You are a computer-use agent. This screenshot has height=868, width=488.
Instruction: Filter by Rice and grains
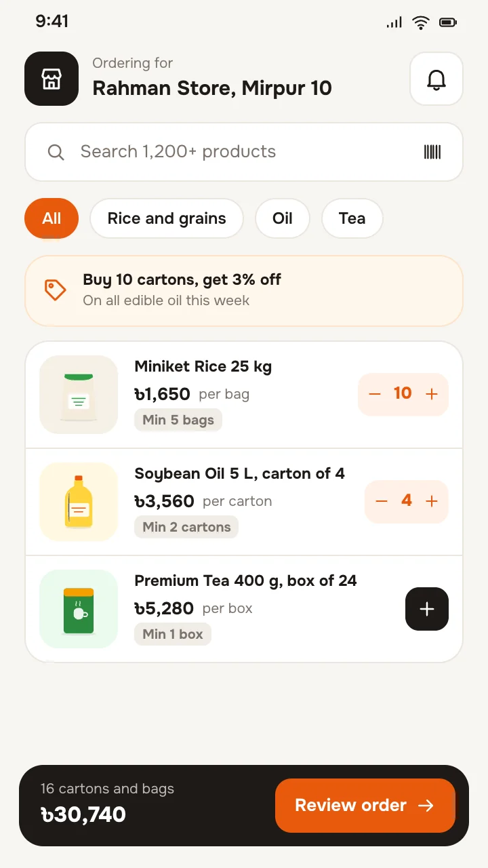[167, 218]
